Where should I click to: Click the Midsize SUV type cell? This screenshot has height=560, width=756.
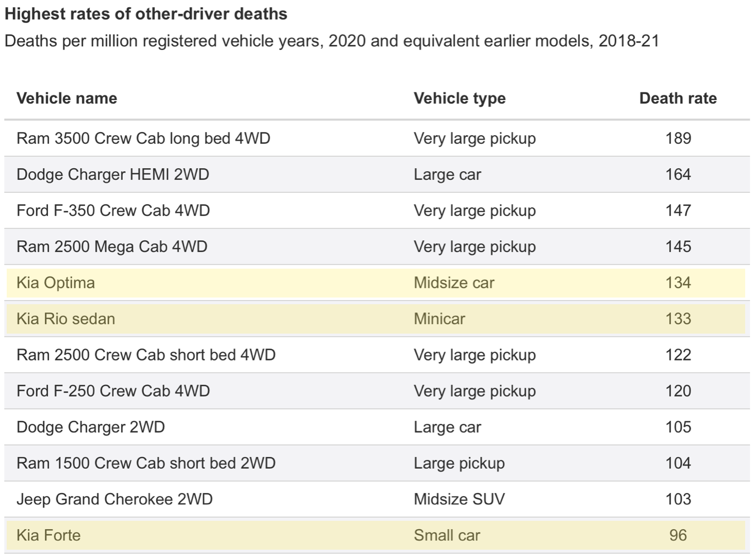459,499
